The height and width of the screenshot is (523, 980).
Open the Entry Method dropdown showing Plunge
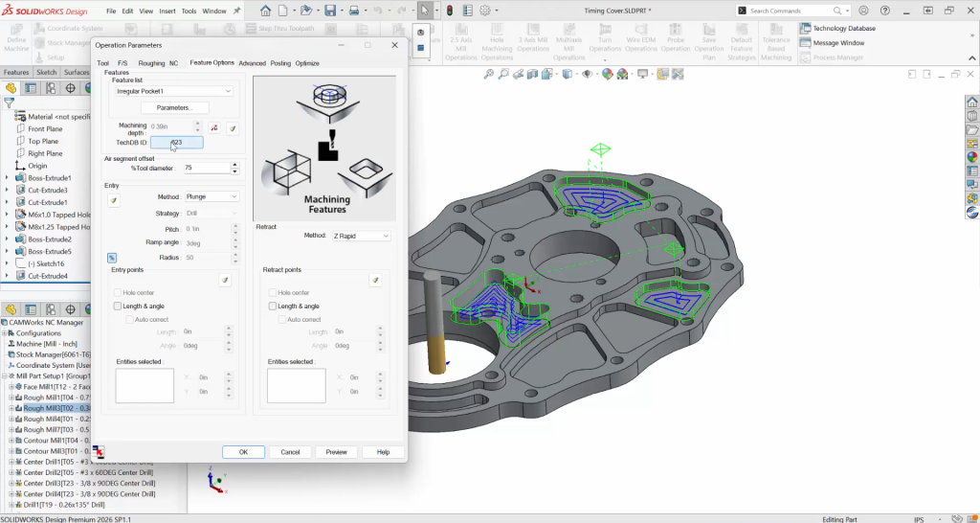point(212,197)
